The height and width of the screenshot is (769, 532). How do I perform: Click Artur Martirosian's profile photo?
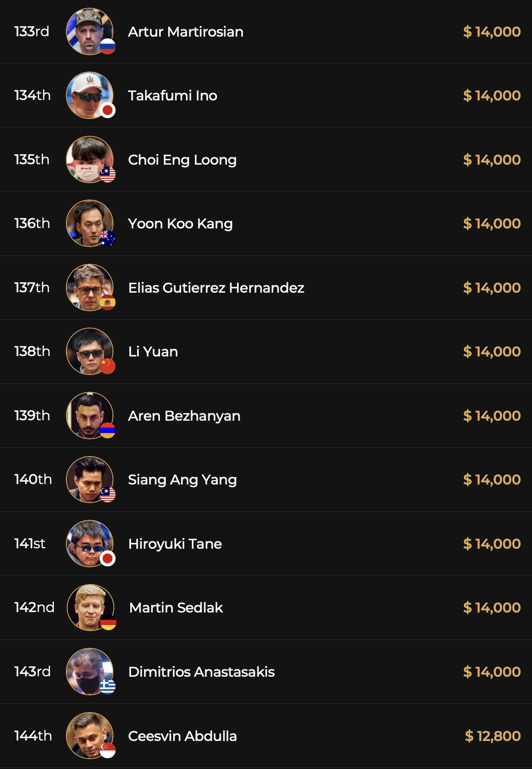(89, 31)
